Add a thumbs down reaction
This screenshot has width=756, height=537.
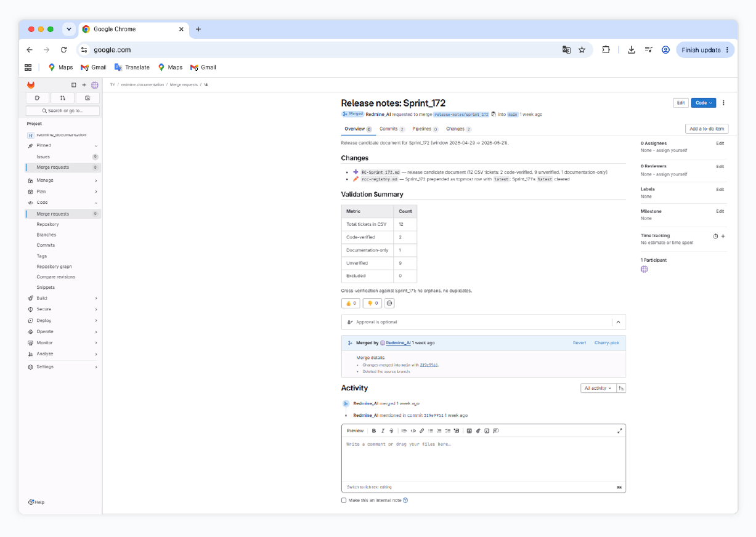point(373,303)
